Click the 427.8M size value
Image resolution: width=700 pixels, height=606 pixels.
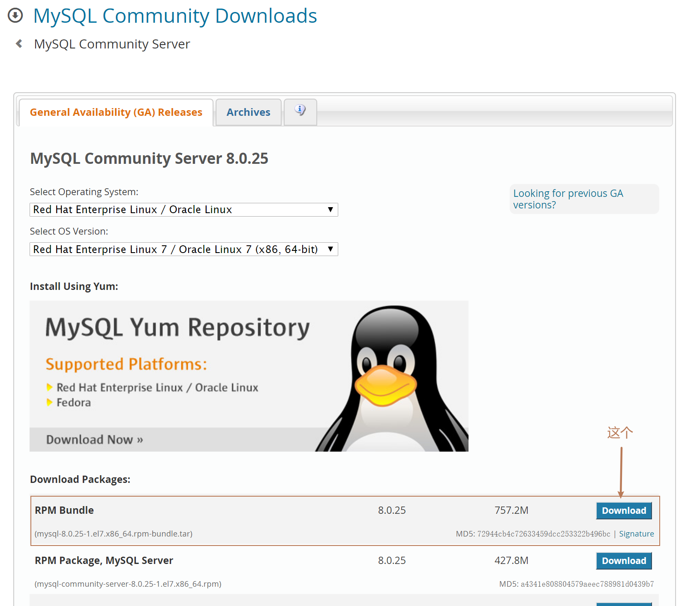[511, 561]
